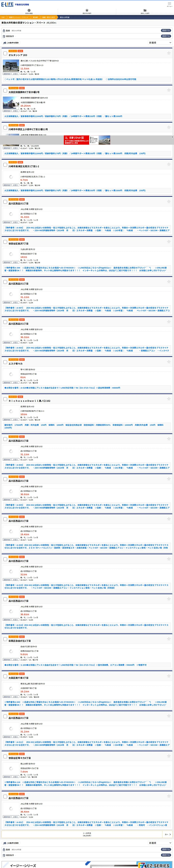The image size is (174, 868).
Task: Open 東京都 breadcrumb
Action: click(36, 17)
